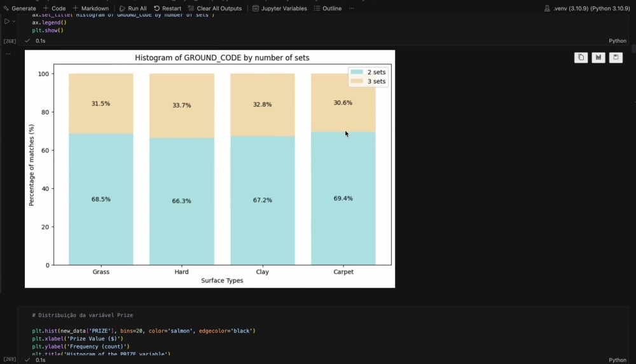Click the Clay x-axis label
The width and height of the screenshot is (636, 364).
point(262,272)
